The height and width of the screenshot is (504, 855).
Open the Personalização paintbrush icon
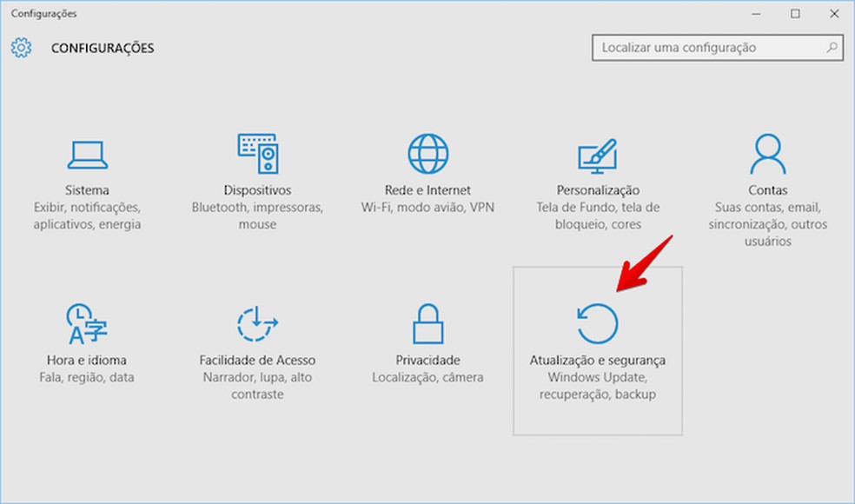click(598, 156)
